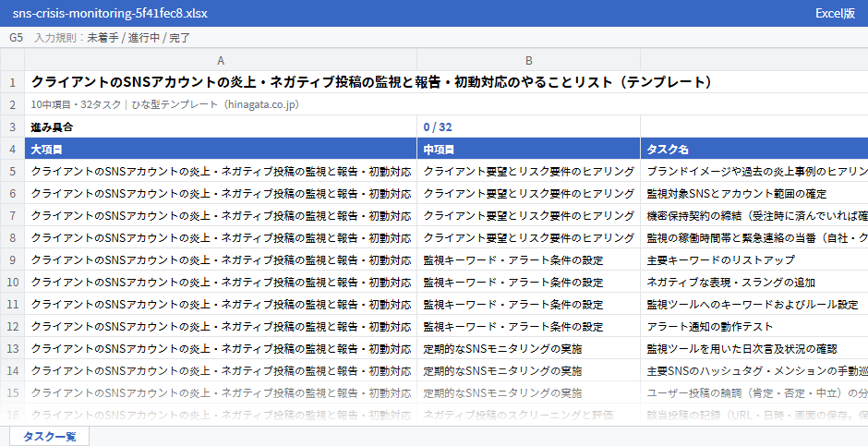Image resolution: width=868 pixels, height=446 pixels.
Task: Click the G5 cell reference box
Action: point(16,38)
